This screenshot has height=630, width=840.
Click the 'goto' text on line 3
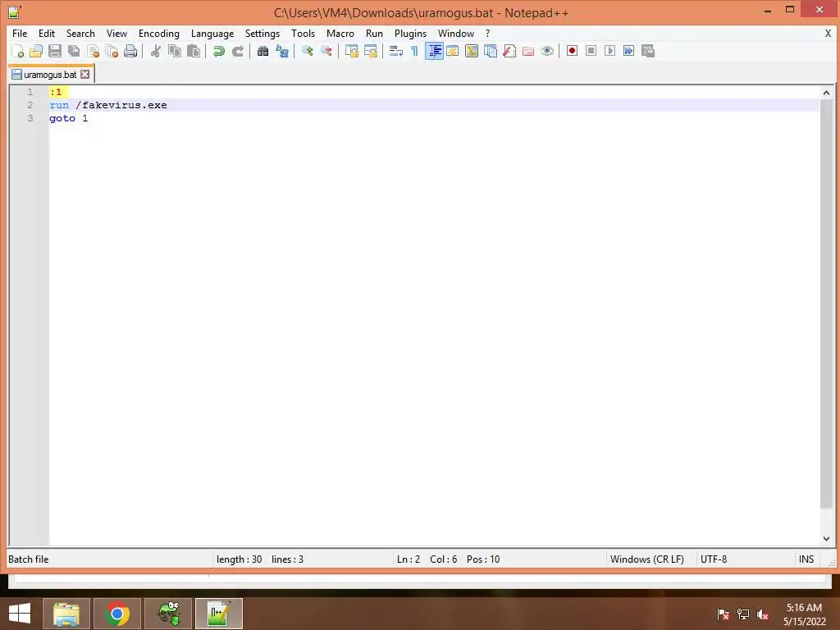(x=62, y=118)
